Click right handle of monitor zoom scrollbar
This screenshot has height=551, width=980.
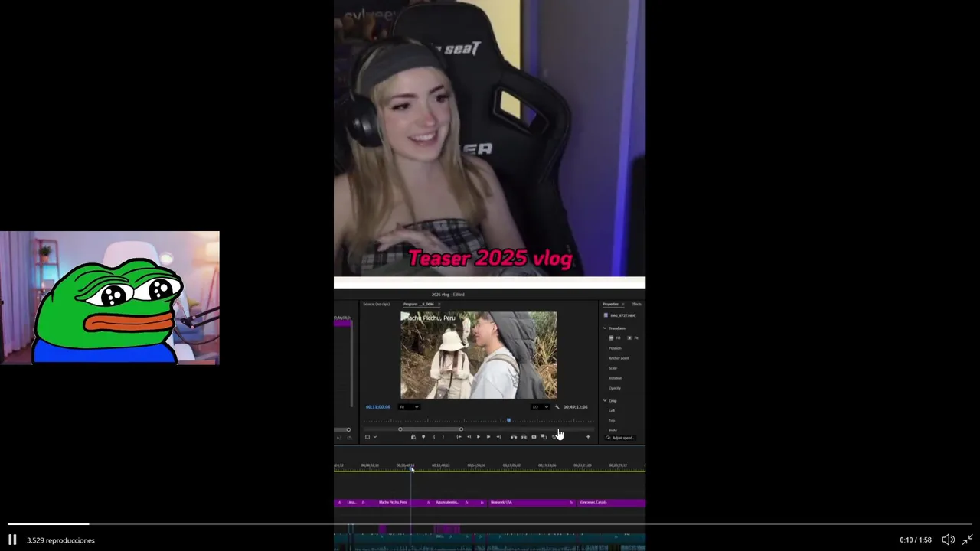point(461,429)
